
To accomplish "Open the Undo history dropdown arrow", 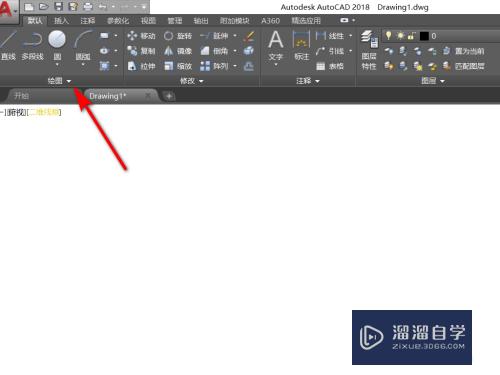I will pyautogui.click(x=113, y=7).
